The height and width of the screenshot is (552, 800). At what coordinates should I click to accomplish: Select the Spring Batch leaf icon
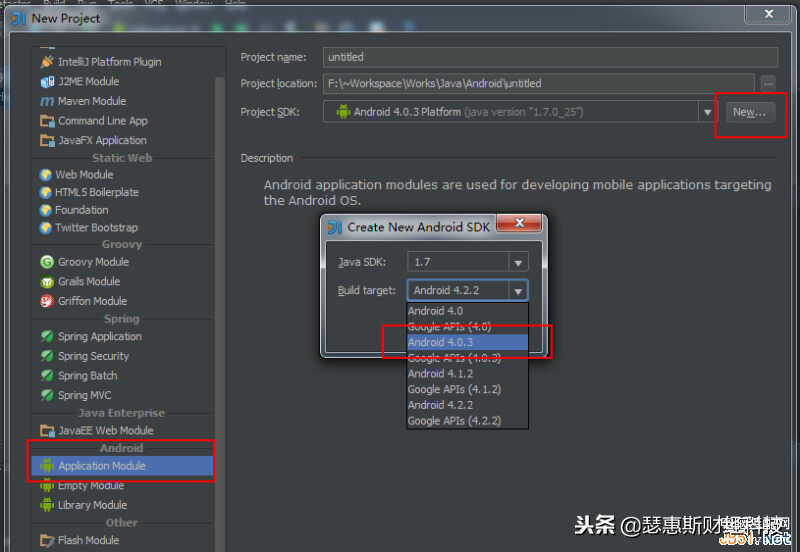[x=47, y=375]
